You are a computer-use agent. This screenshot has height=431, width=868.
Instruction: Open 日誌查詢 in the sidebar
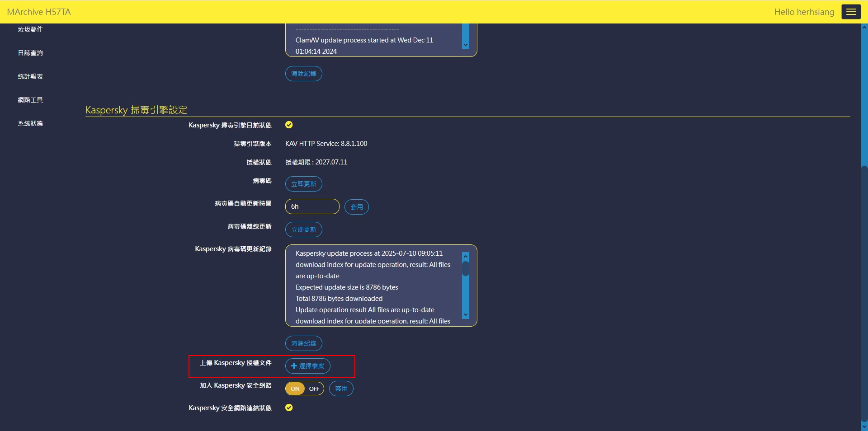(30, 53)
